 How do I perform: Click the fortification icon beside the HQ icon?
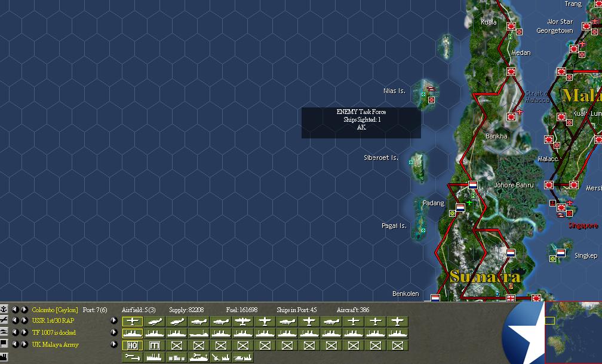[154, 345]
